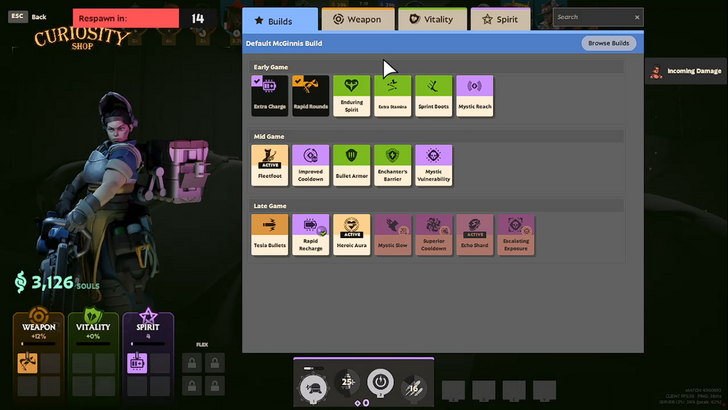Click the checked Rapid Rounds item
The height and width of the screenshot is (410, 728).
point(310,95)
